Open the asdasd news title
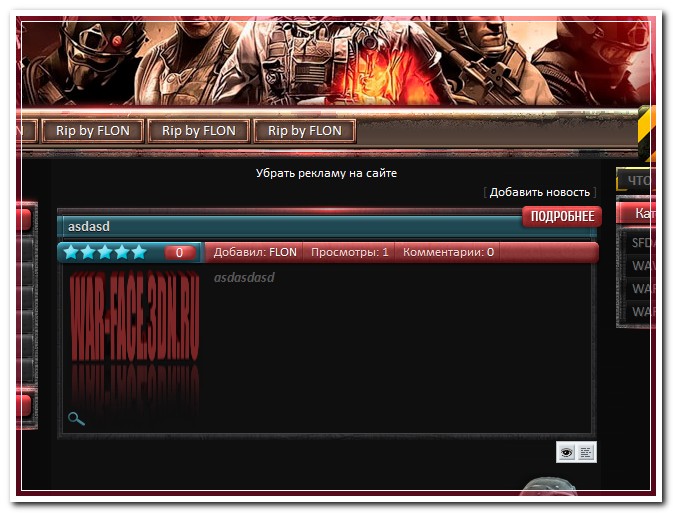The height and width of the screenshot is (513, 673). pos(89,227)
